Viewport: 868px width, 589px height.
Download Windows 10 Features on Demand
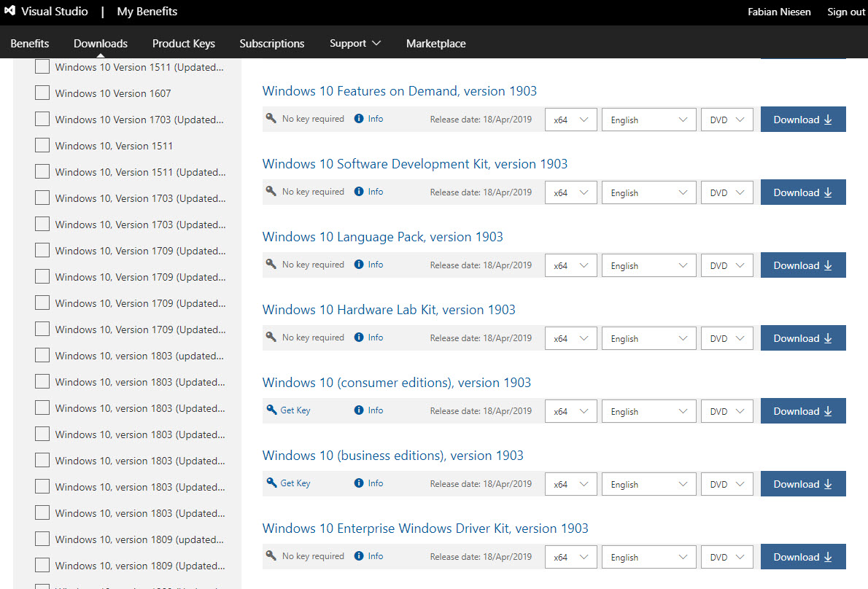802,119
